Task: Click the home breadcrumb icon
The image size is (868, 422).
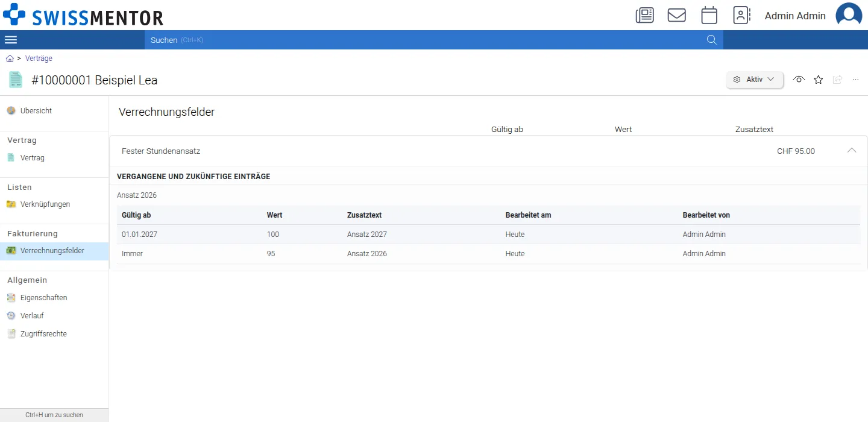Action: click(x=10, y=58)
